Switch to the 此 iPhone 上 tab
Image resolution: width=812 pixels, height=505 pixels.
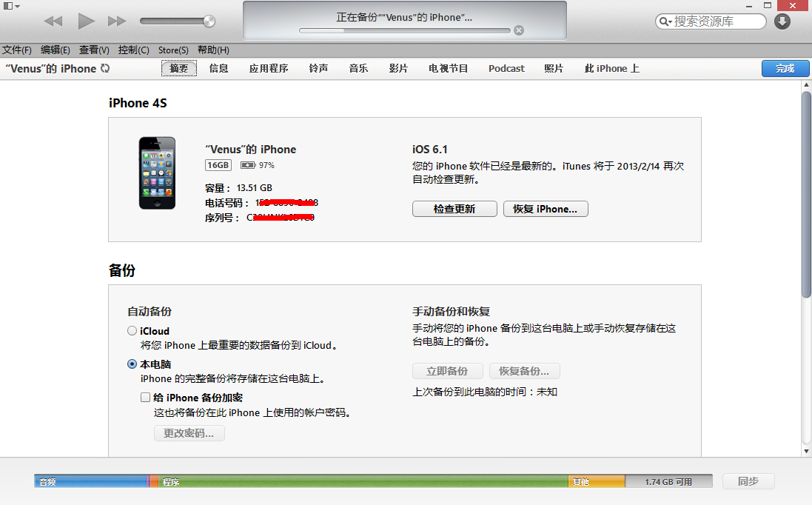click(611, 68)
